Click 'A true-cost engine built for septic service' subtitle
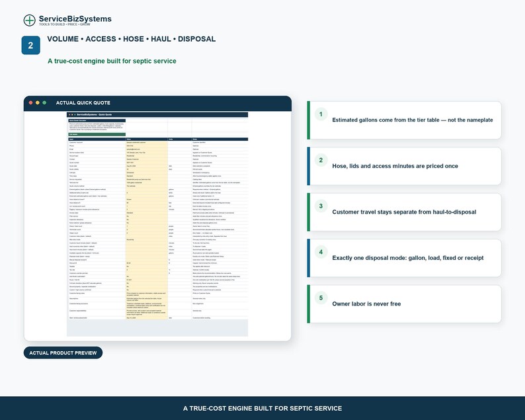Screen dimensions: 525x420 [x=112, y=61]
